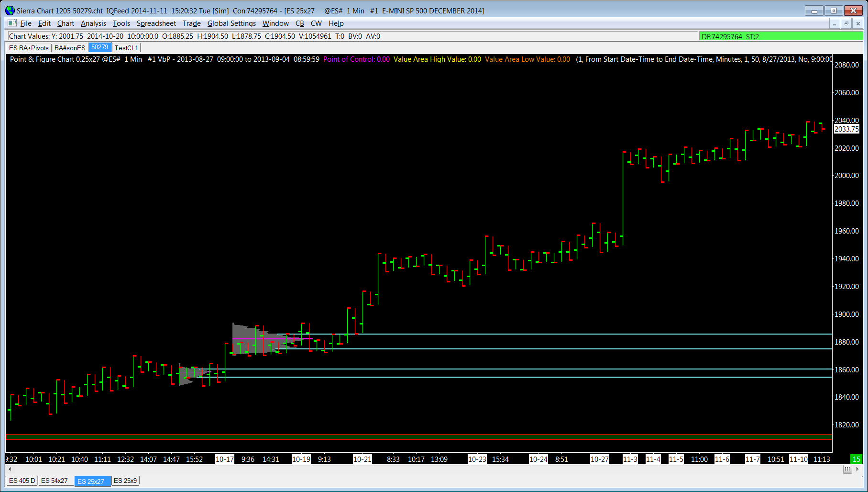This screenshot has width=868, height=492.
Task: Switch to the ES 405 D chart tab
Action: pos(22,481)
